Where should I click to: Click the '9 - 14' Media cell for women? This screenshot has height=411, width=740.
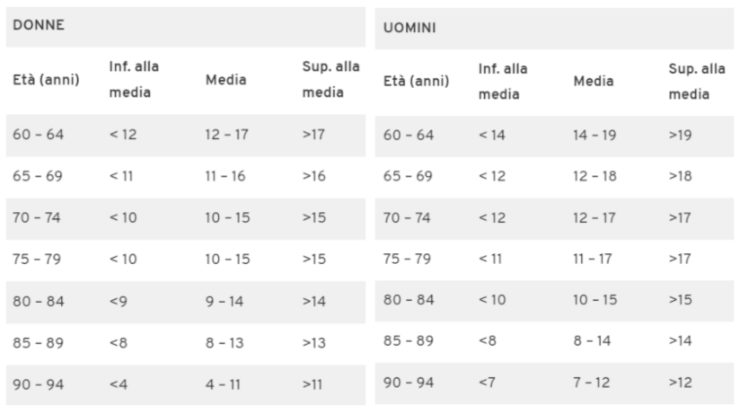coord(224,301)
